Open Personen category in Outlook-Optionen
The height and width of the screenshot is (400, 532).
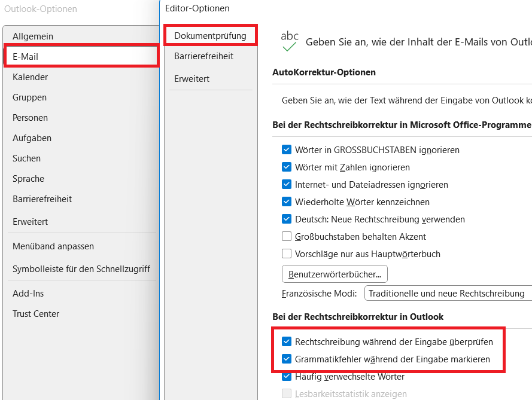[x=81, y=118]
